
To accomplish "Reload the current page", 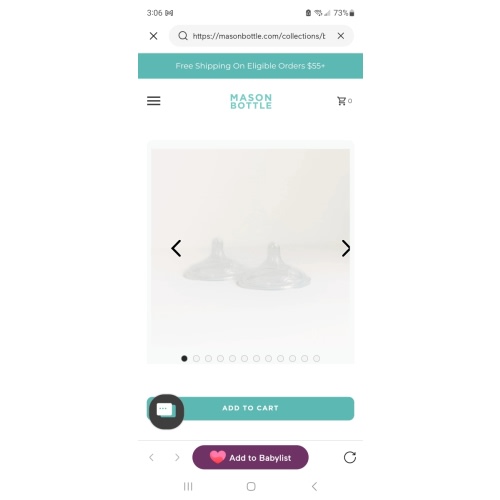I will pos(350,457).
